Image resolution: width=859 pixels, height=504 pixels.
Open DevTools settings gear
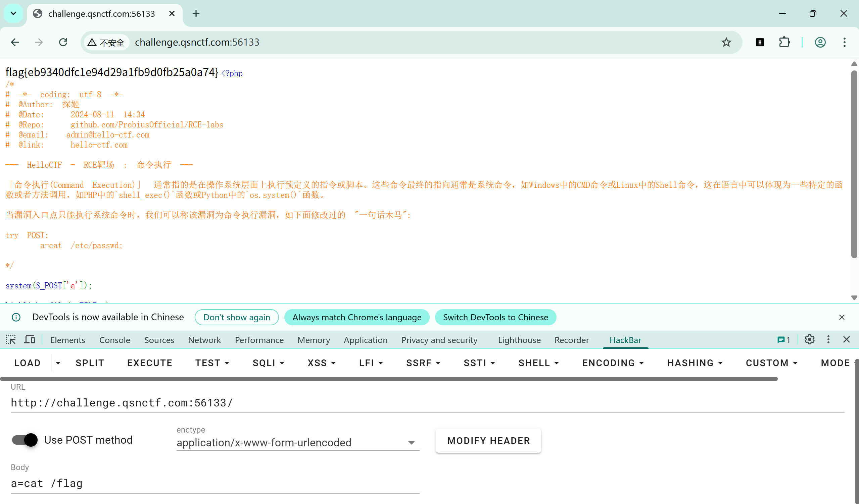point(809,339)
